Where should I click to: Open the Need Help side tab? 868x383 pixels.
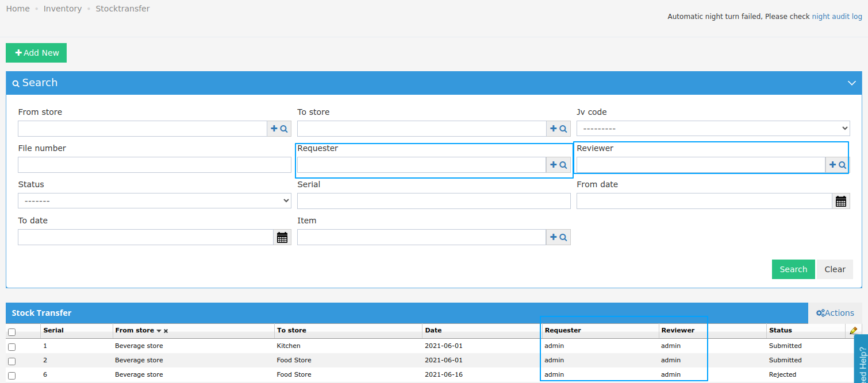(861, 359)
